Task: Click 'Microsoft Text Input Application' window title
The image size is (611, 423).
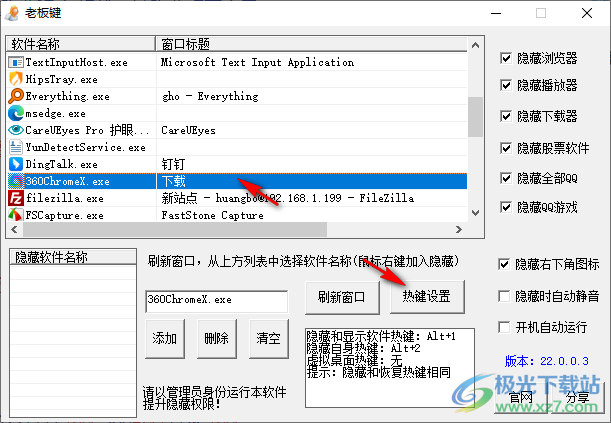Action: (x=258, y=62)
